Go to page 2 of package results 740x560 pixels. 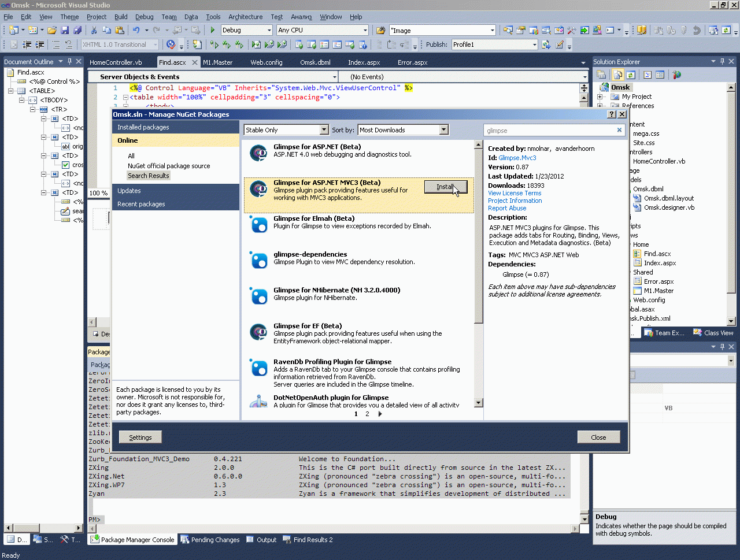tap(367, 414)
